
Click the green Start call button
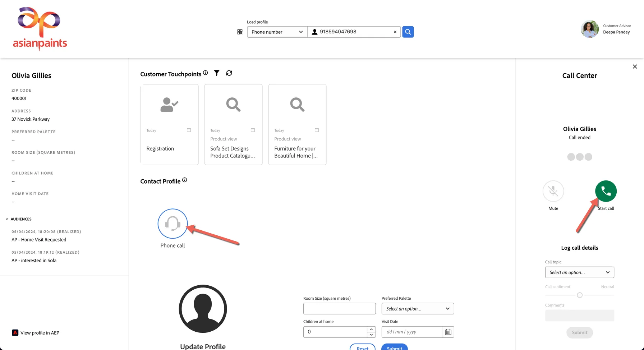tap(606, 191)
